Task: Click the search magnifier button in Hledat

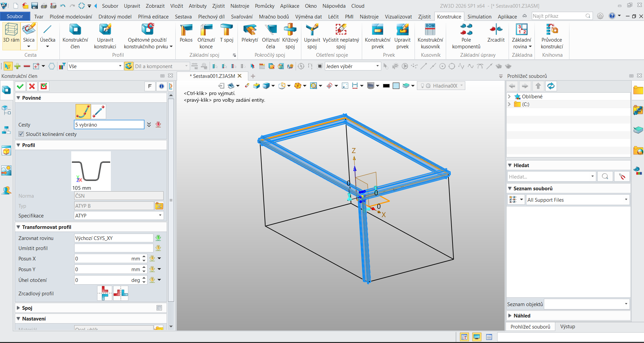Action: (x=605, y=177)
